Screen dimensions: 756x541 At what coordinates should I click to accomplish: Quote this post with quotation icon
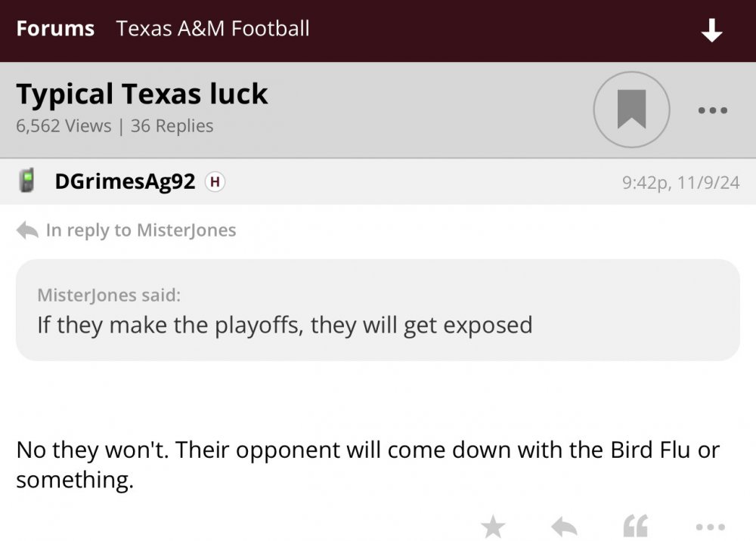point(635,527)
